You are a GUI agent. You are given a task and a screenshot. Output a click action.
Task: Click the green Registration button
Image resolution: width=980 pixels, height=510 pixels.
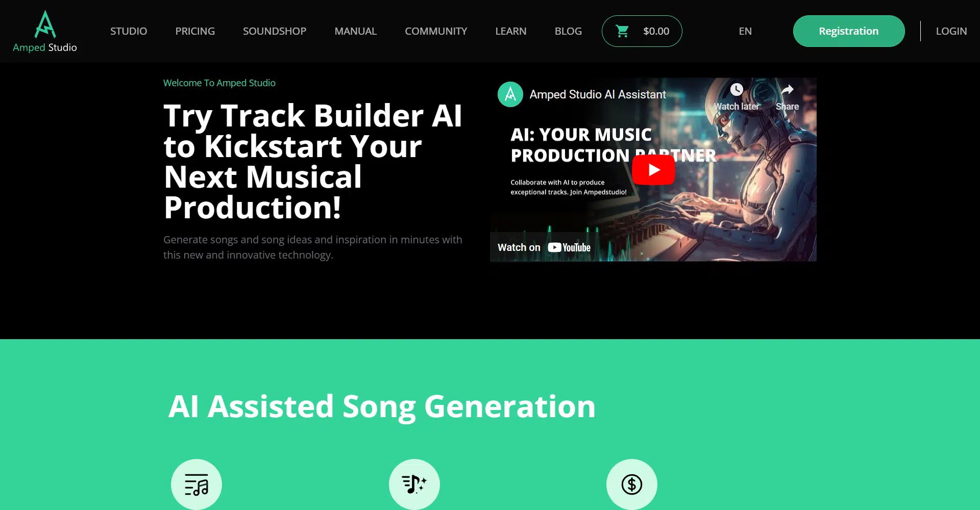849,31
